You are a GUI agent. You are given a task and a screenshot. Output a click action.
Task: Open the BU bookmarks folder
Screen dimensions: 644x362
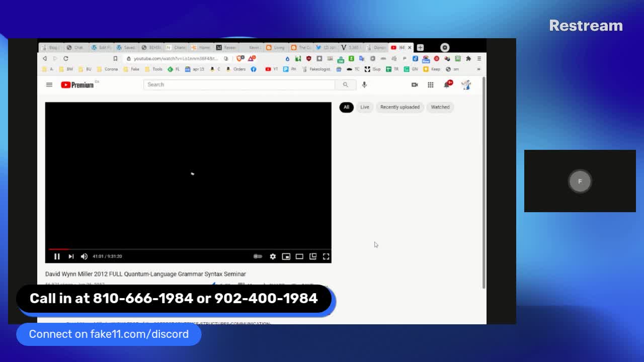(85, 69)
